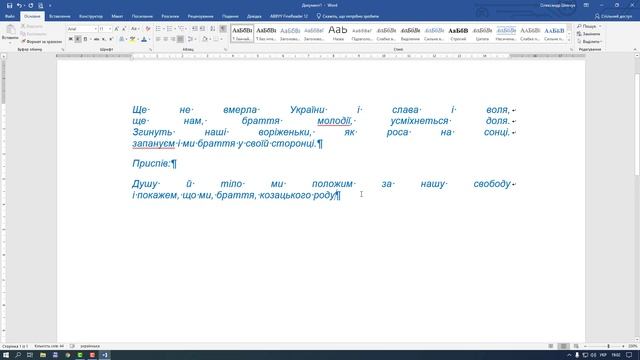
Task: Start a bulleted list
Action: point(158,29)
